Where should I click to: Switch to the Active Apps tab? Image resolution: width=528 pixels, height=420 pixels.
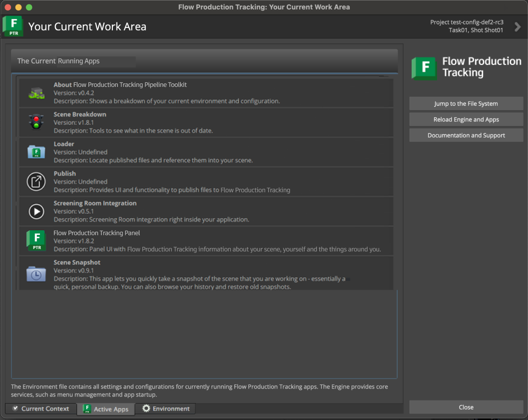[x=106, y=409]
